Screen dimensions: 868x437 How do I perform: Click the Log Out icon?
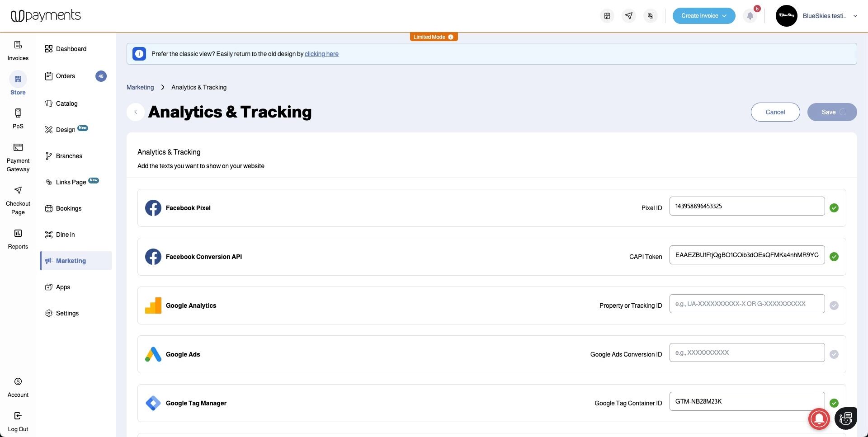18,416
